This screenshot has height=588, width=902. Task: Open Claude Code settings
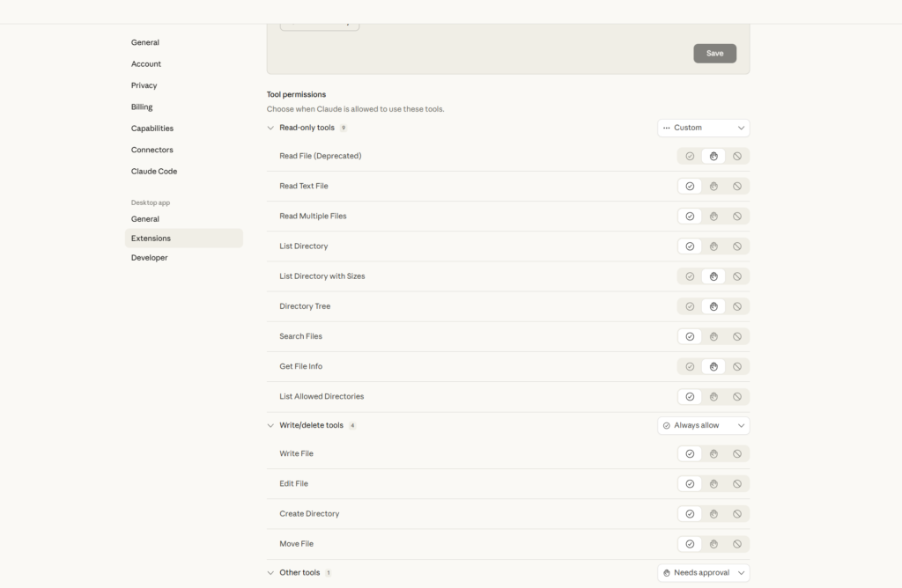pos(154,172)
